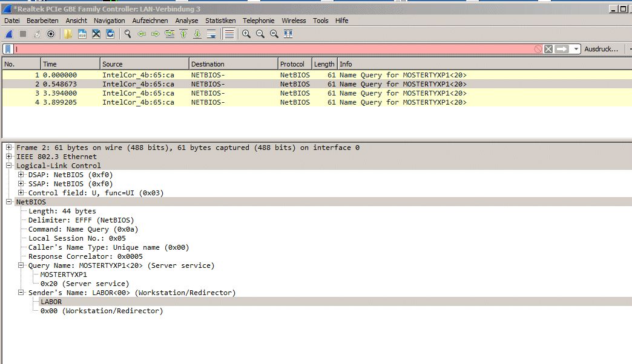Toggle auto-scroll during live capture

pyautogui.click(x=211, y=34)
